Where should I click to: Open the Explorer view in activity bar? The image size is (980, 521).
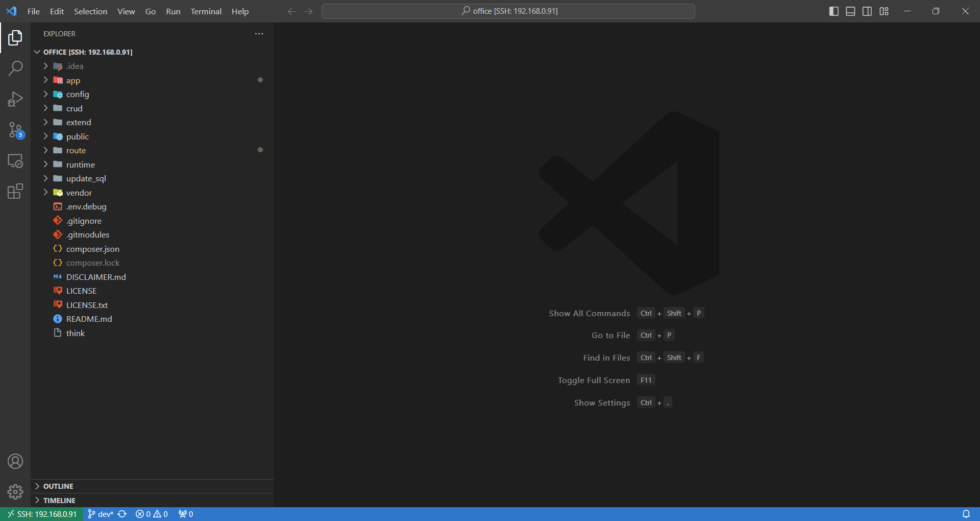[x=15, y=38]
